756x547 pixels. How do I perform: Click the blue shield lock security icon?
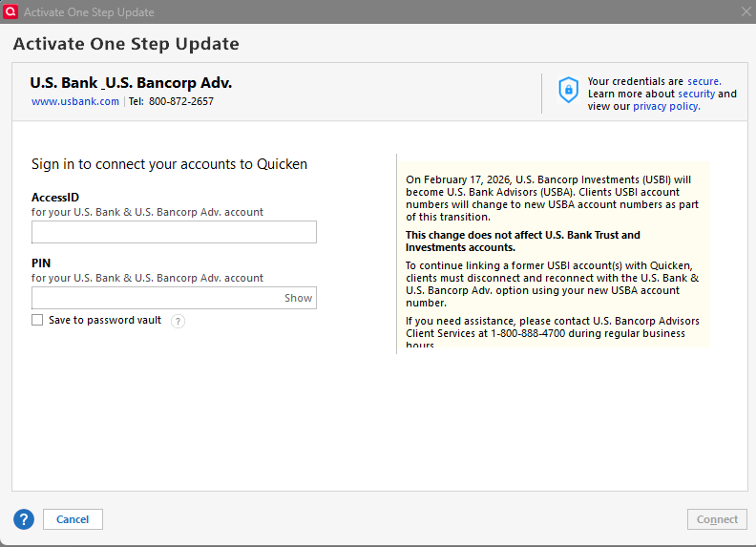[x=569, y=90]
